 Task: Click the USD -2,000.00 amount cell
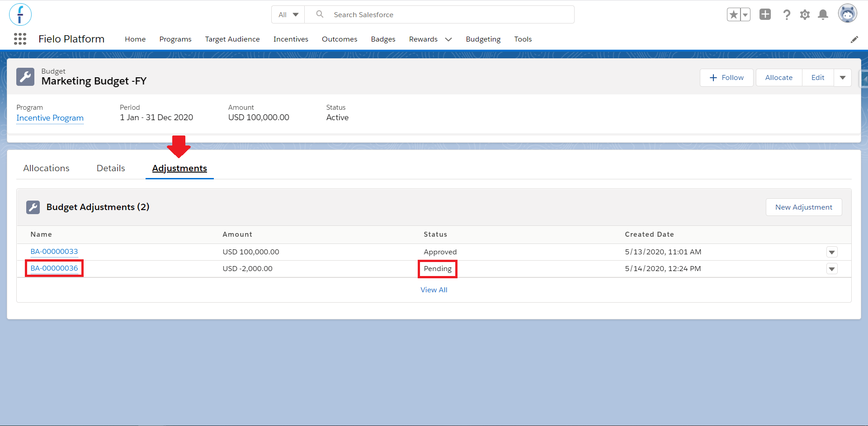pos(247,269)
